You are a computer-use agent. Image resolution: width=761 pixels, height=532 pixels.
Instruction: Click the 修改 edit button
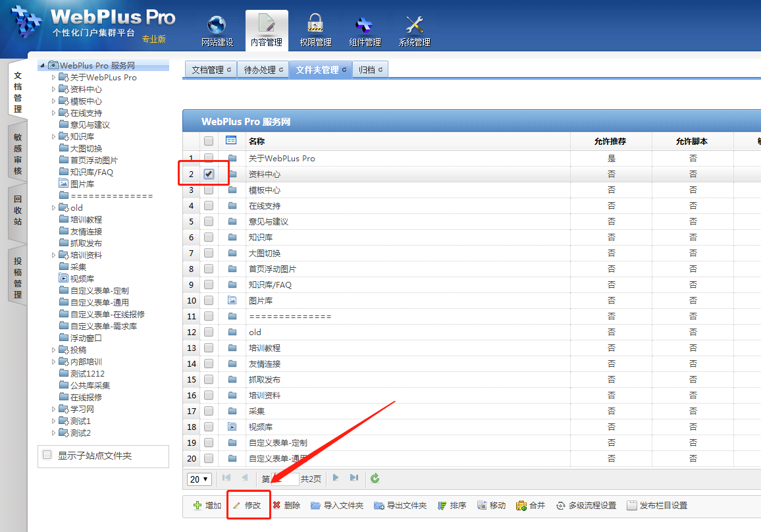(x=248, y=506)
